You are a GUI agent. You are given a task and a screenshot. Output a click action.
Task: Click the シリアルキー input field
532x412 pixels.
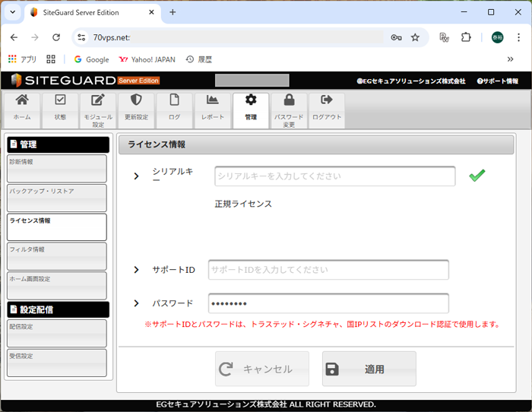335,176
